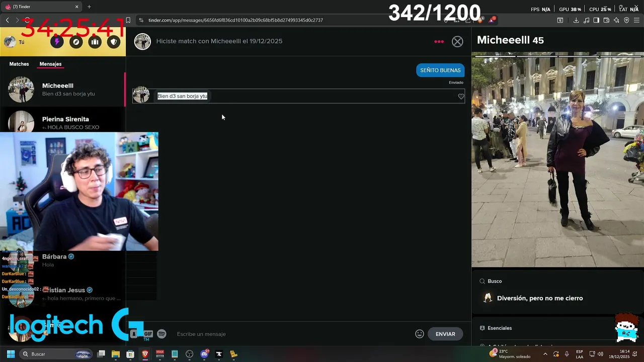Open the work mode briefcase icon
This screenshot has height=362, width=644.
(x=95, y=42)
